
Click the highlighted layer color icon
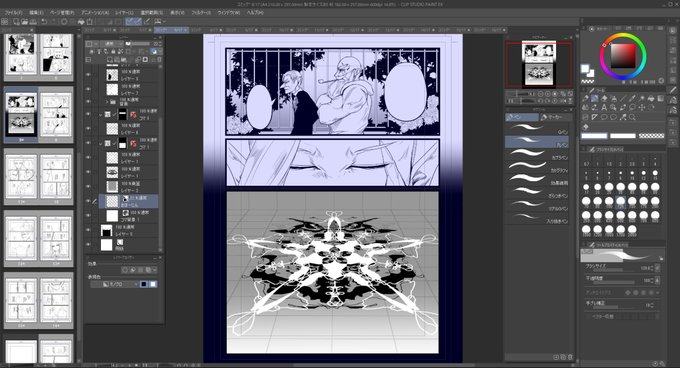pyautogui.click(x=154, y=52)
